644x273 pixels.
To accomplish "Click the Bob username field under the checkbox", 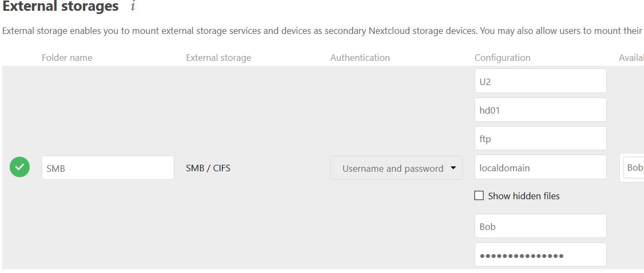I will pos(540,227).
